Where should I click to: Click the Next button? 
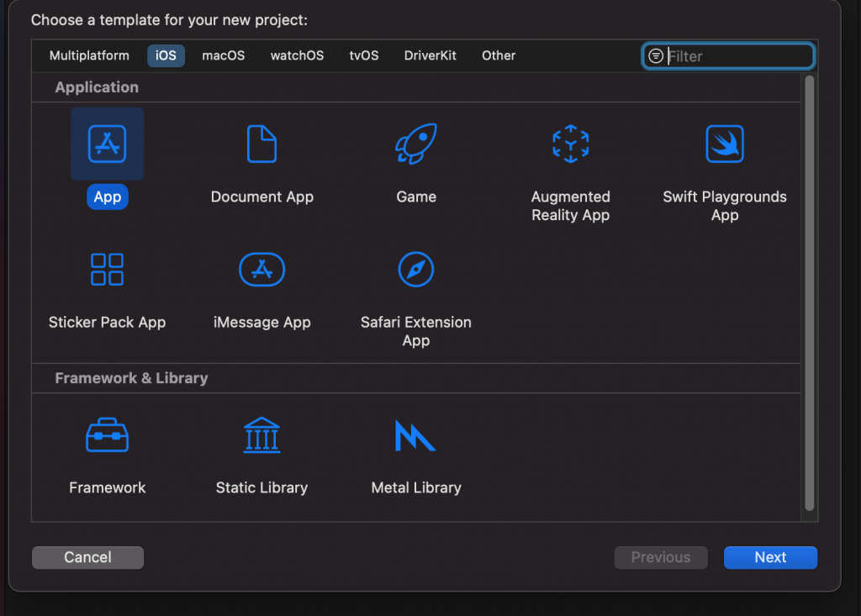(770, 557)
